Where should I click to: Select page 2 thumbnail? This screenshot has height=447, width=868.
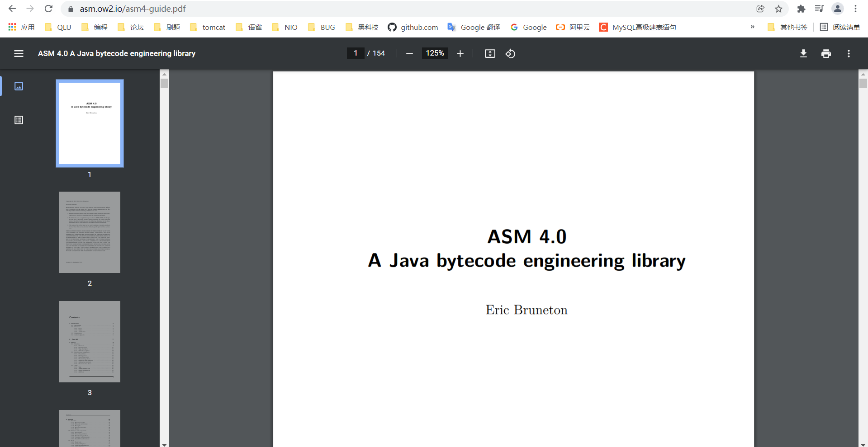90,232
